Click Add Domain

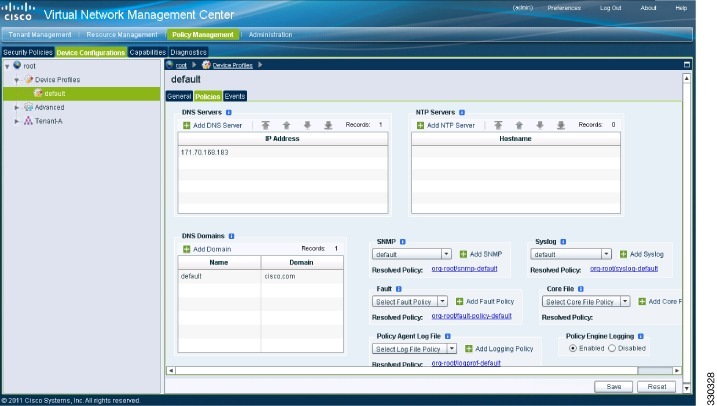(x=207, y=249)
